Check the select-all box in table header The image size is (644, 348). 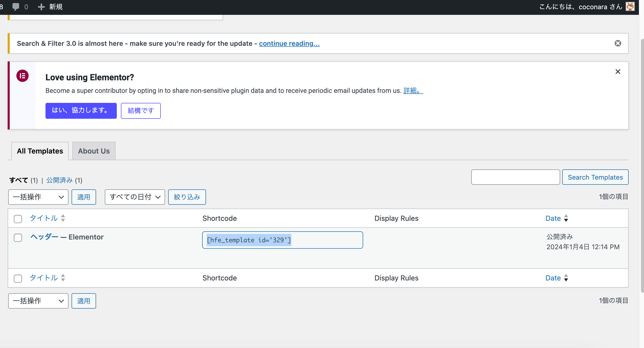click(18, 219)
